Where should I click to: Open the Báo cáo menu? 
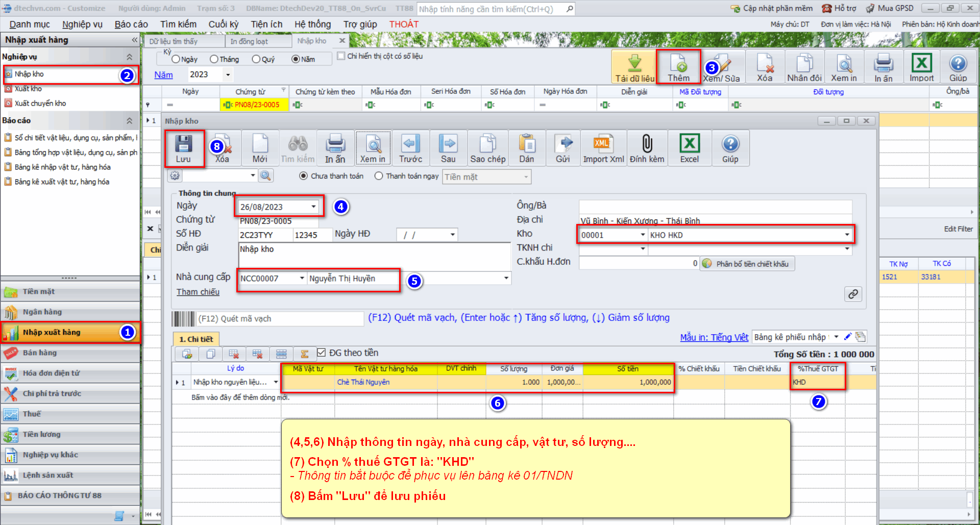[131, 24]
